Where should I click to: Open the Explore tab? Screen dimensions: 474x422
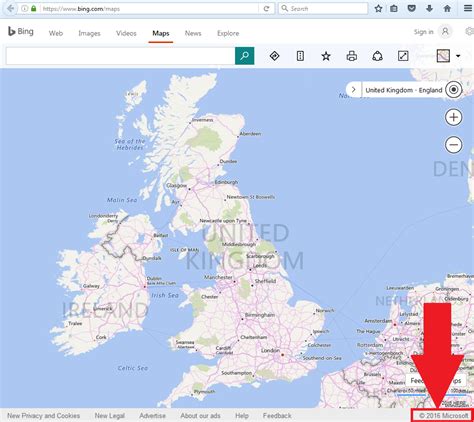[x=228, y=33]
